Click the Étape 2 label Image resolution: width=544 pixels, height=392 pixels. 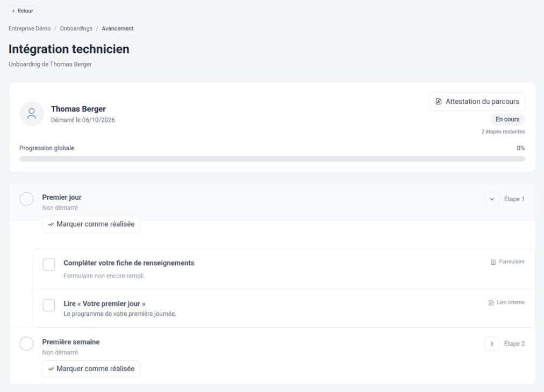click(x=514, y=344)
